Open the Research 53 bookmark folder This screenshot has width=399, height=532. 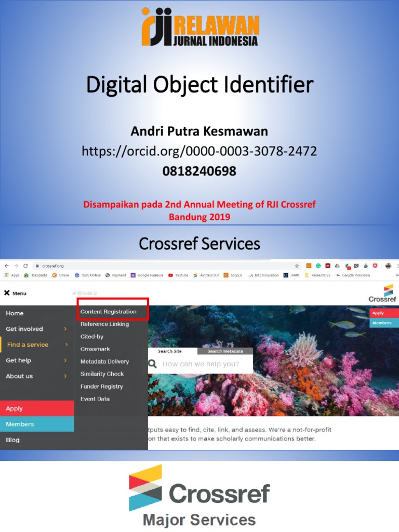[317, 275]
